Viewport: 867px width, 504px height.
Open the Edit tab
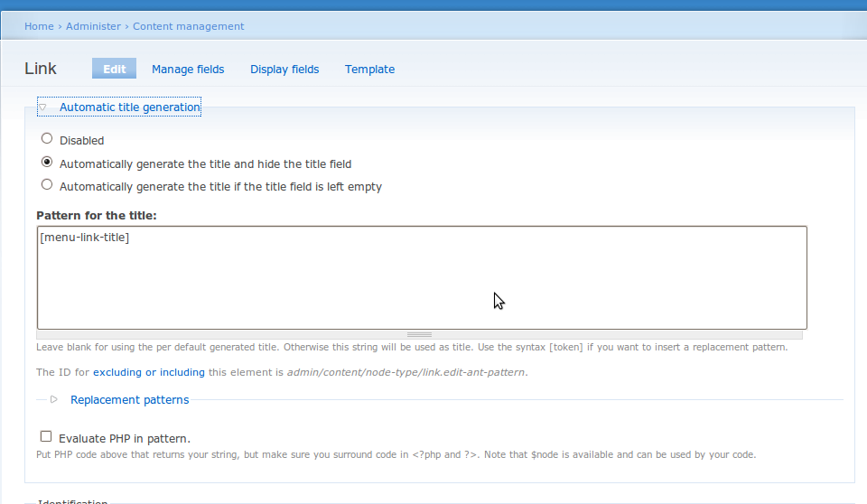(x=115, y=70)
